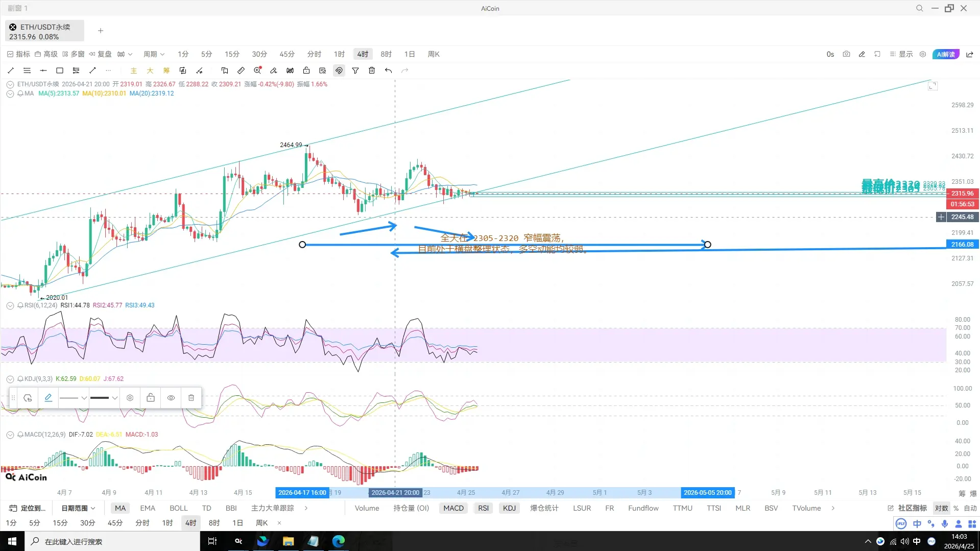Collapse the RSI(6,12,24) indicator panel
The width and height of the screenshot is (980, 551).
10,305
